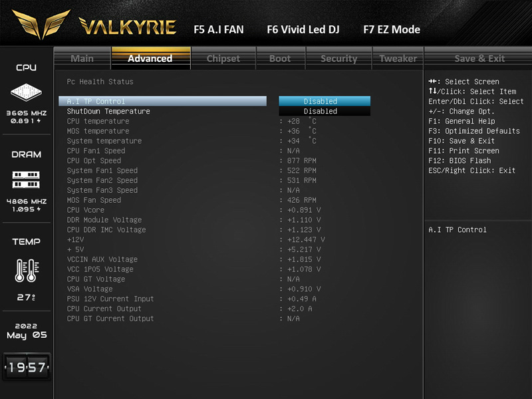Click the 4806 MHZ DRAM frequency readout
The image size is (532, 399).
point(27,201)
